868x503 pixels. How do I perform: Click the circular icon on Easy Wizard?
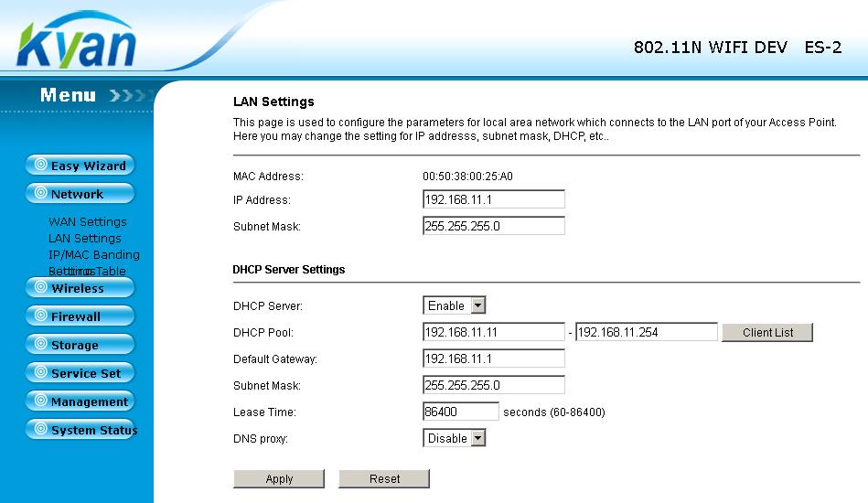pos(40,165)
